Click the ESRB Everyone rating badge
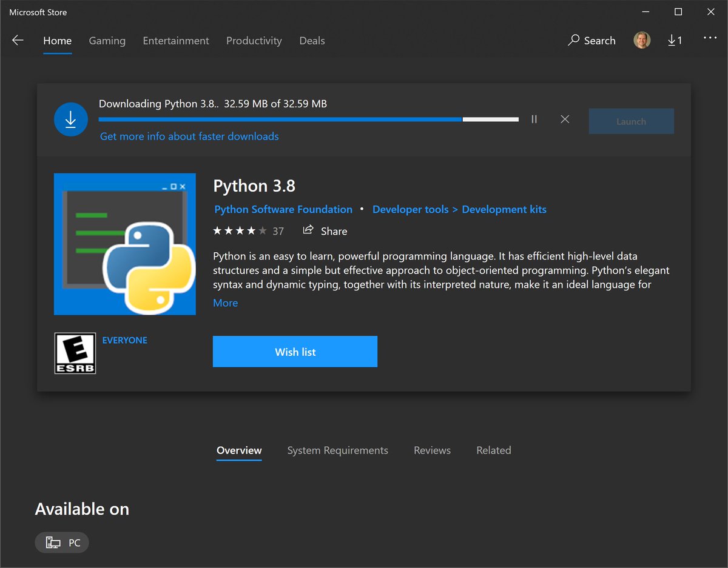Viewport: 728px width, 568px height. pyautogui.click(x=75, y=353)
